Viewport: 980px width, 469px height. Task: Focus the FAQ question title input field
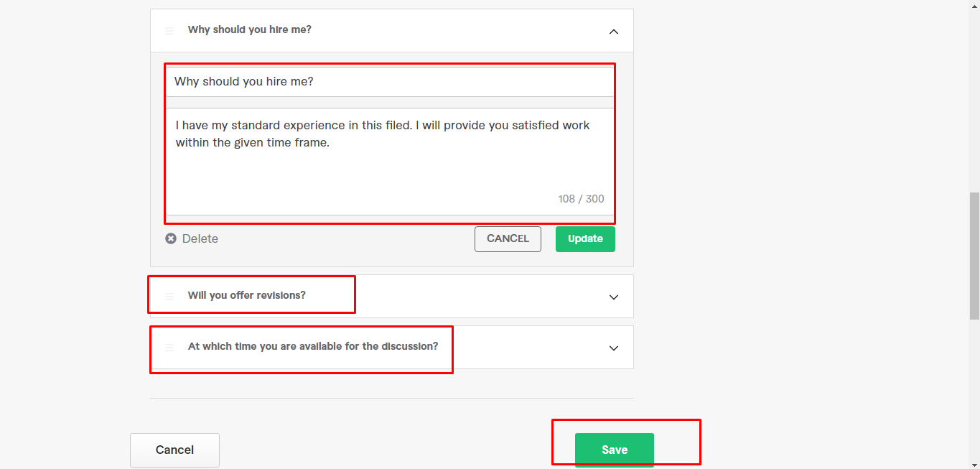390,82
